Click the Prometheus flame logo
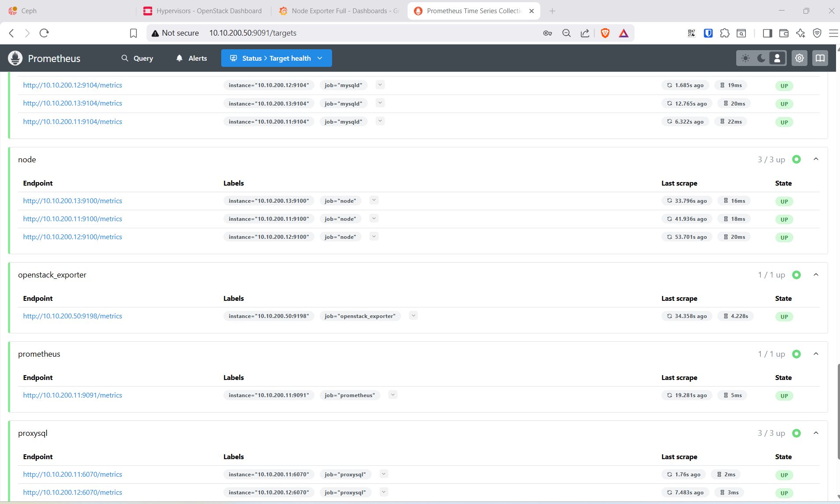 [15, 58]
